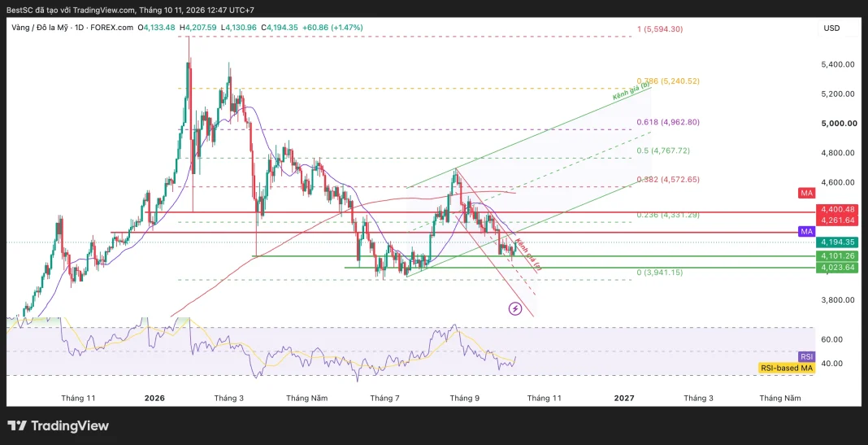Click the red price tag 4,400.48
Viewport: 868px width, 445px height.
point(838,209)
